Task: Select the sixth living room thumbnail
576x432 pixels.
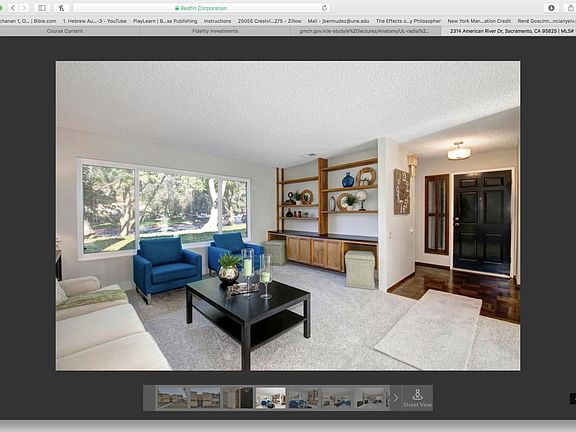Action: (336, 397)
